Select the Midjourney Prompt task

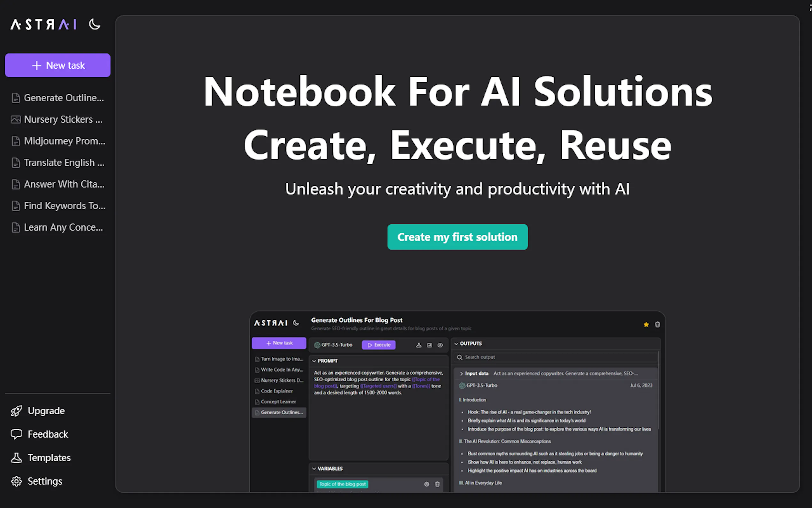[x=65, y=141]
